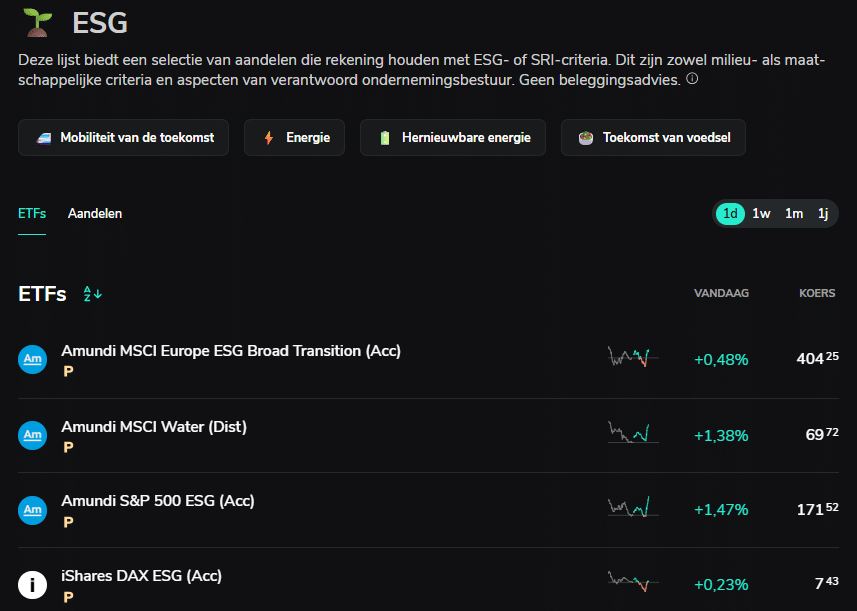Click iShares logo of DAX ESG (Acc)

(x=32, y=585)
